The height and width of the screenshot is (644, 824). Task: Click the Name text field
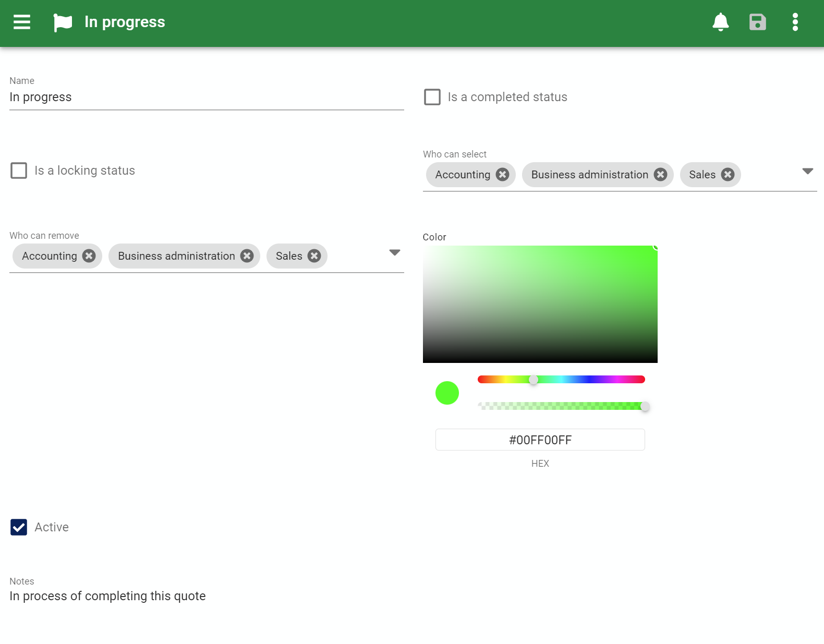point(207,98)
